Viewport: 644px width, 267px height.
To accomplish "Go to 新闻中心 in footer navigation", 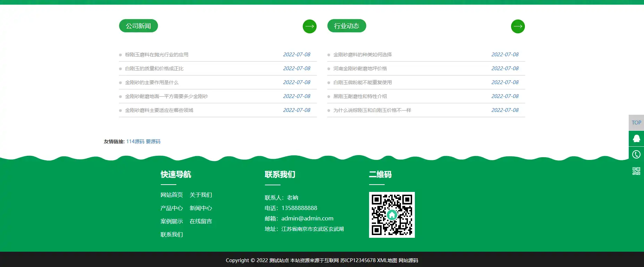I will [201, 208].
